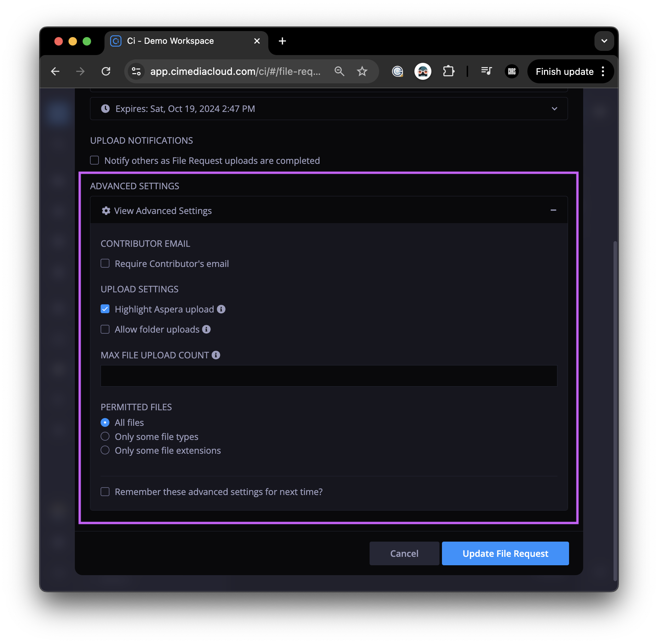The height and width of the screenshot is (644, 658).
Task: Open the goggles avatar extension icon
Action: [x=423, y=71]
